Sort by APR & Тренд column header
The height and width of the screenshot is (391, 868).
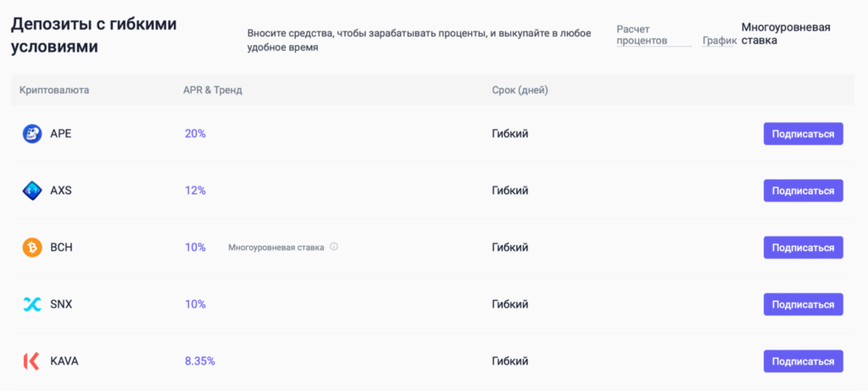tap(213, 90)
